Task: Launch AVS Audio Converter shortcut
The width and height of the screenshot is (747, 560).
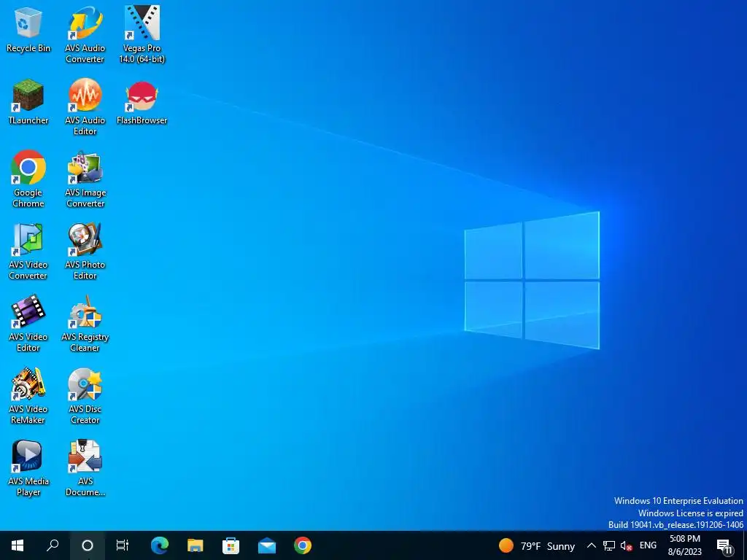Action: [x=85, y=35]
